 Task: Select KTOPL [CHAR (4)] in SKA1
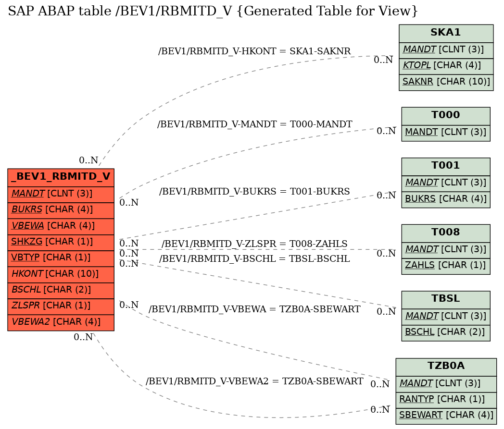[446, 66]
